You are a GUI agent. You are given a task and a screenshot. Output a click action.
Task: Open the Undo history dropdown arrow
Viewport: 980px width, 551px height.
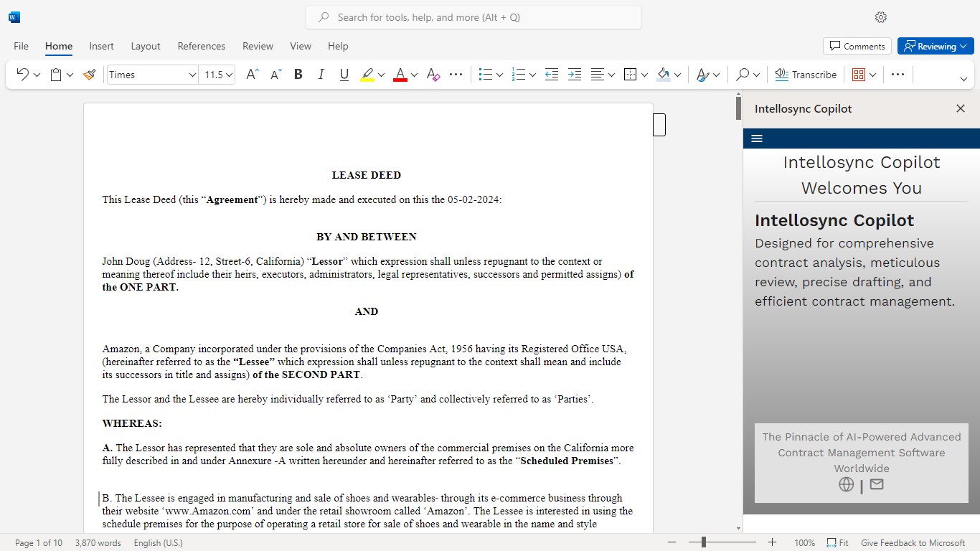[37, 75]
